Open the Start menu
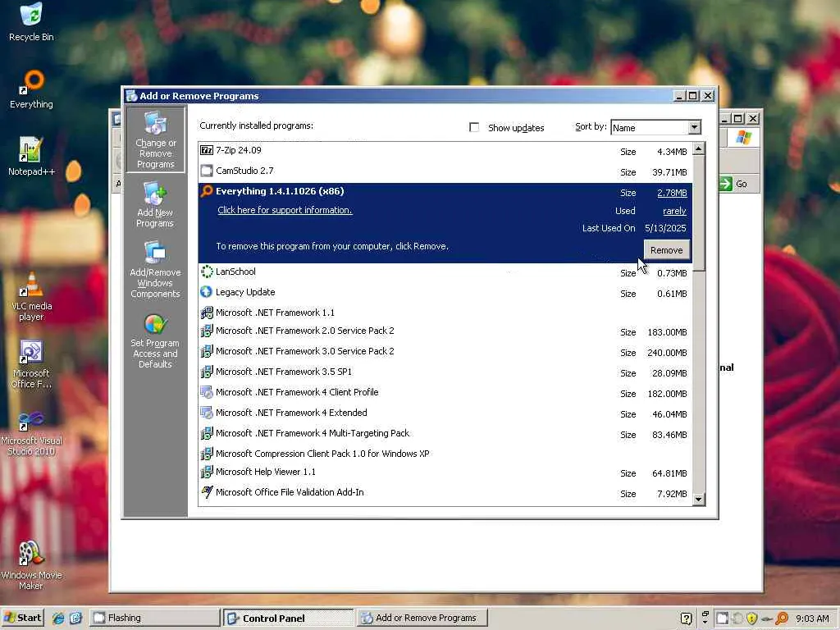The height and width of the screenshot is (630, 840). [x=22, y=618]
